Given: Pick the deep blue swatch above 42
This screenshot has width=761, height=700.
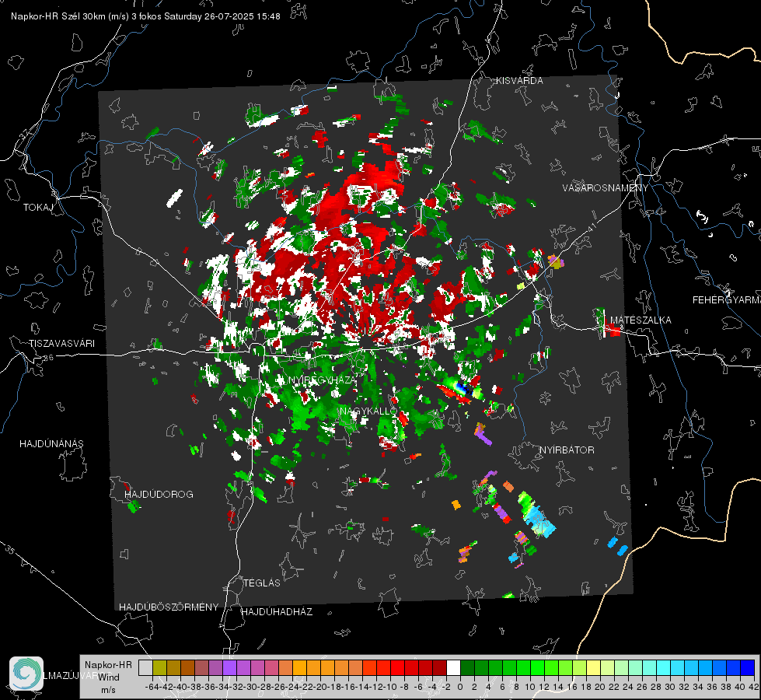Looking at the screenshot, I should point(748,667).
